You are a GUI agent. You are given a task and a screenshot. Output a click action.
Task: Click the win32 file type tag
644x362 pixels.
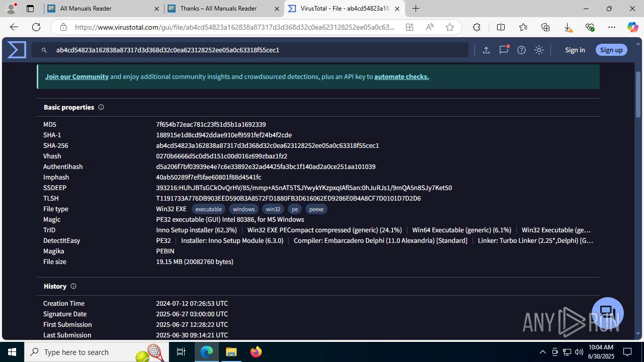click(273, 209)
